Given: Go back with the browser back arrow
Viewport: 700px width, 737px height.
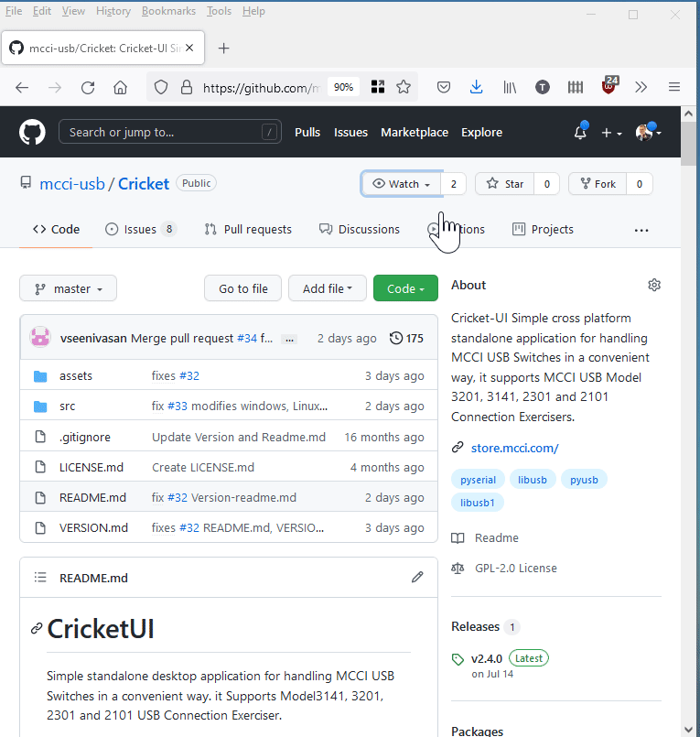Looking at the screenshot, I should tap(22, 87).
